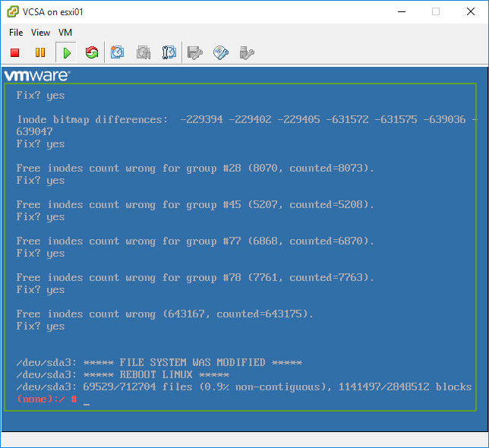Open the Snapshot Manager
Image resolution: width=489 pixels, height=448 pixels.
tap(169, 52)
